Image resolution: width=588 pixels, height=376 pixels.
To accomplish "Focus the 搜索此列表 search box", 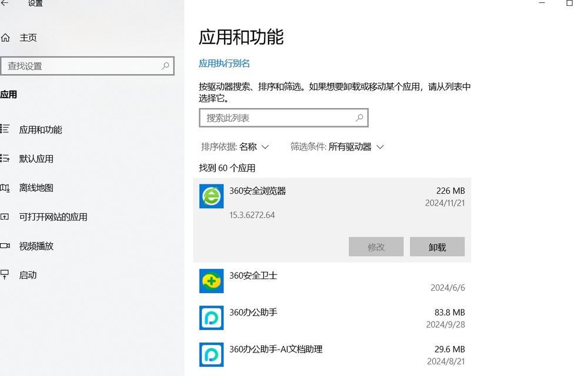I will tap(283, 117).
